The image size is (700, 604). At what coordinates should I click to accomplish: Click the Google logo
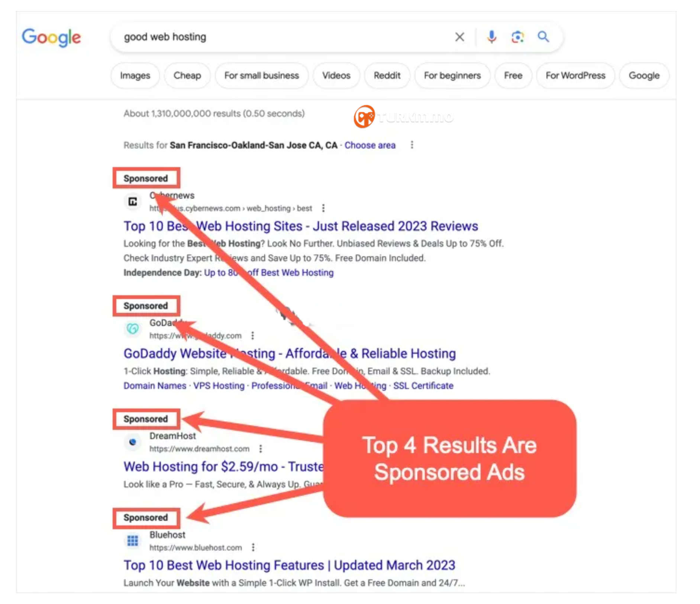(x=51, y=37)
